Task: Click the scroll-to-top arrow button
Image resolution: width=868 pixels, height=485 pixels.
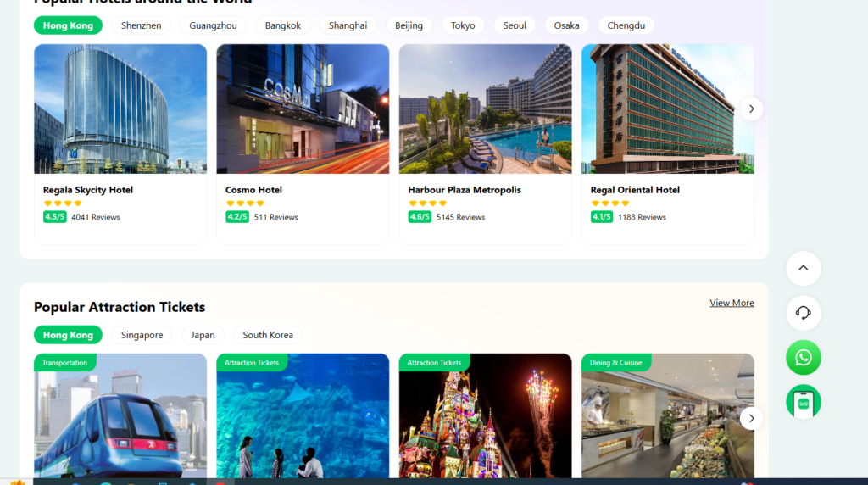Action: [x=803, y=269]
